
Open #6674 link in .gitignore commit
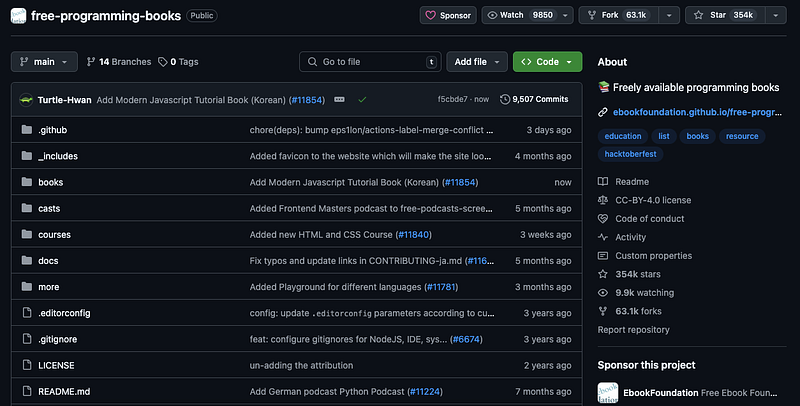pos(466,339)
